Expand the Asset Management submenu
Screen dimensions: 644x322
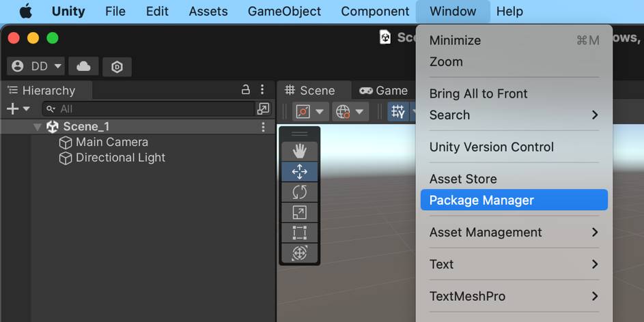(x=513, y=232)
